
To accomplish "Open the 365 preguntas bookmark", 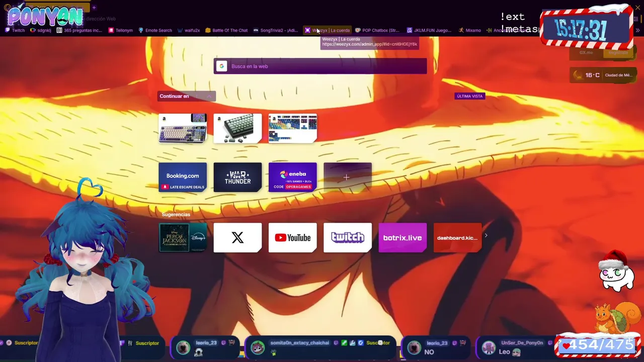I will tap(79, 30).
